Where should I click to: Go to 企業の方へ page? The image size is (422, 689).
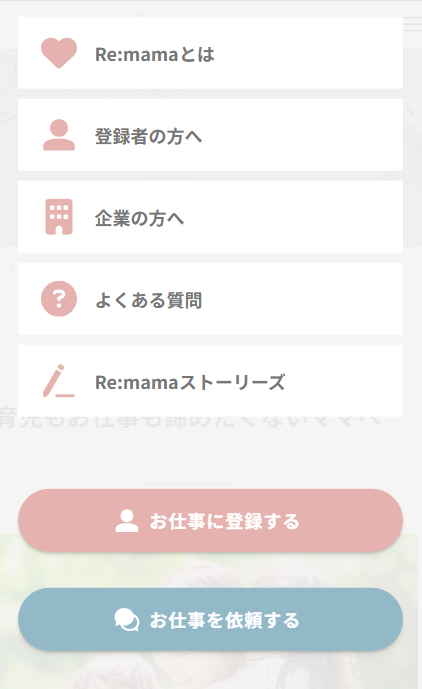(211, 217)
